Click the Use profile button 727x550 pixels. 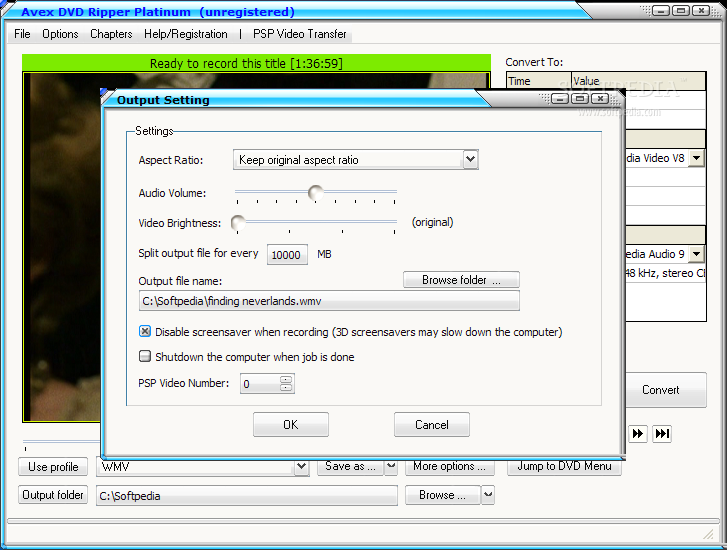(53, 467)
